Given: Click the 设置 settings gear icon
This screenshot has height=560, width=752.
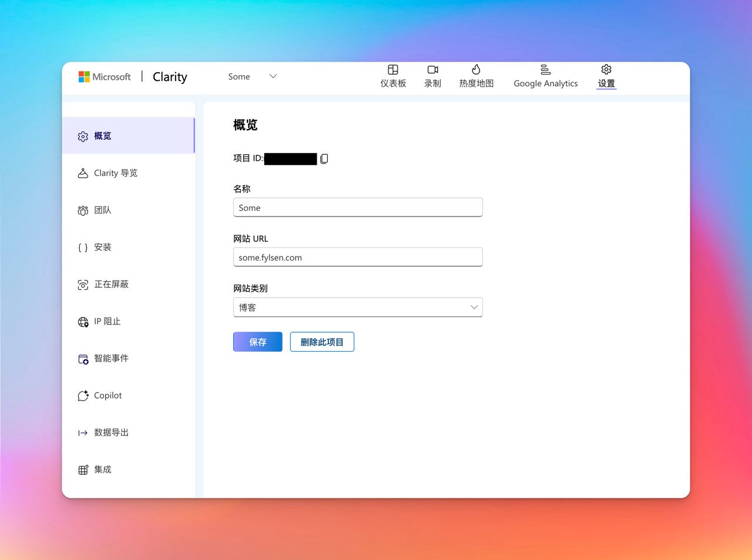Looking at the screenshot, I should click(606, 69).
